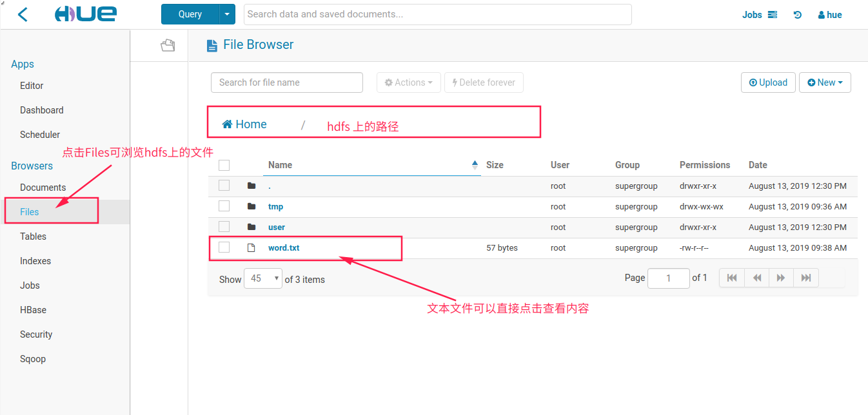The width and height of the screenshot is (868, 415).
Task: Open Jobs in the sidebar
Action: 30,285
